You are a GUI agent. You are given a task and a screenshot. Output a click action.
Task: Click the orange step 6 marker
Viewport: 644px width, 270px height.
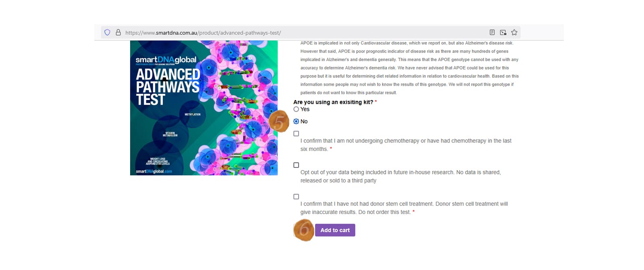click(x=304, y=230)
